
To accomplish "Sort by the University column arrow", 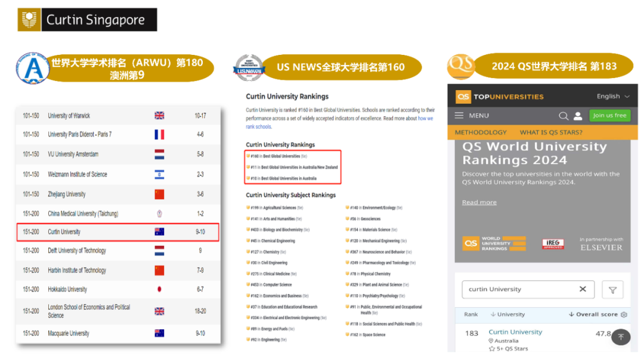I will pos(493,314).
